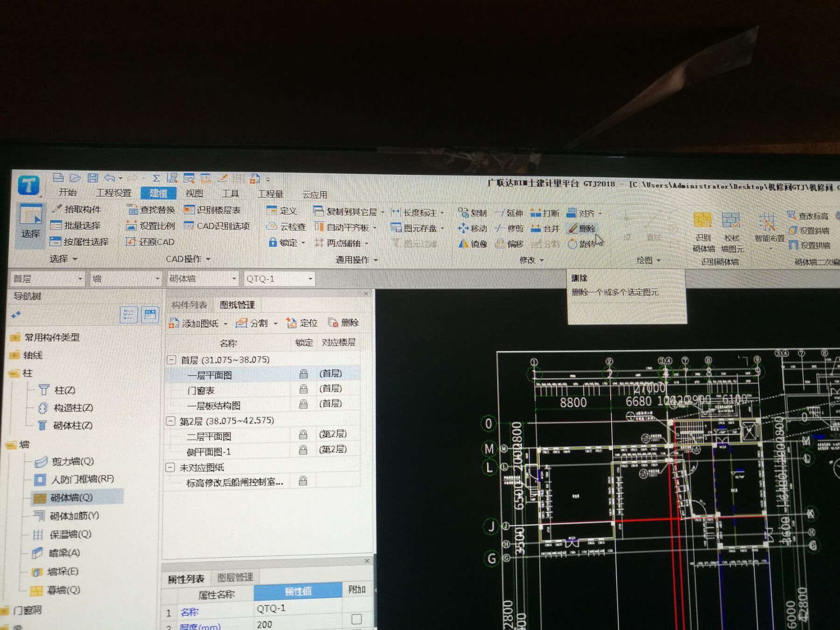Run 云检查 cloud check
Image resolution: width=840 pixels, height=630 pixels.
click(x=286, y=227)
